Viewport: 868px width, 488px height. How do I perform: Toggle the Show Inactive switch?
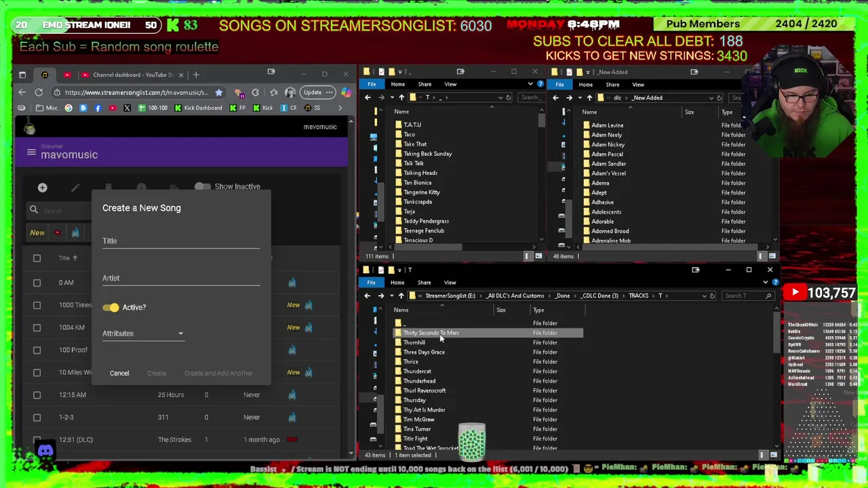tap(202, 186)
